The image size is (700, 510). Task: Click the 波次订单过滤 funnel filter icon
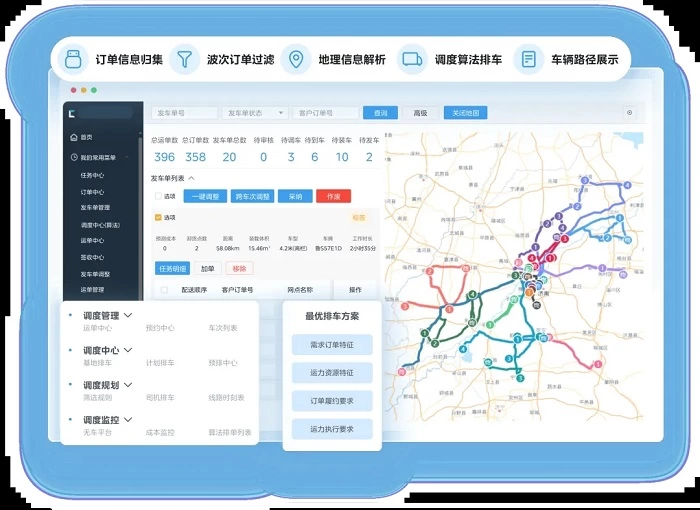click(184, 59)
